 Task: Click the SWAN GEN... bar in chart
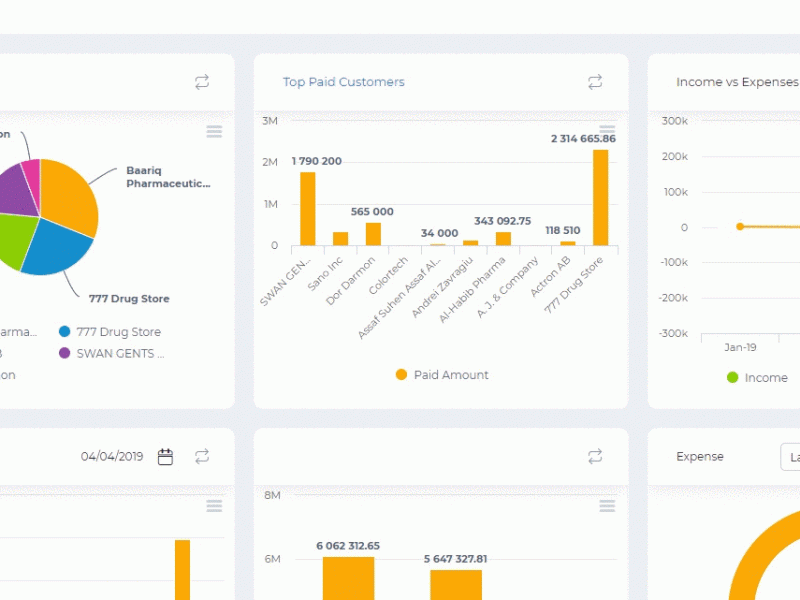point(308,209)
